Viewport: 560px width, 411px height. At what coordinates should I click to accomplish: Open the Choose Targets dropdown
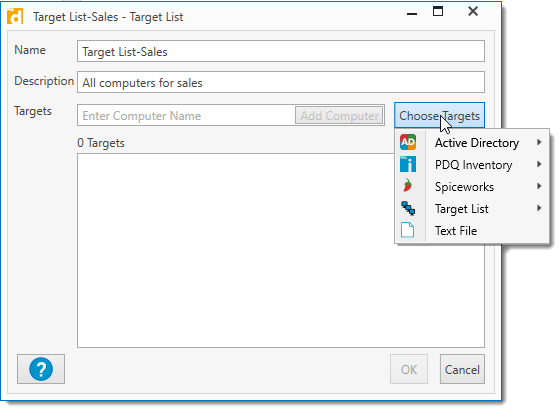439,115
